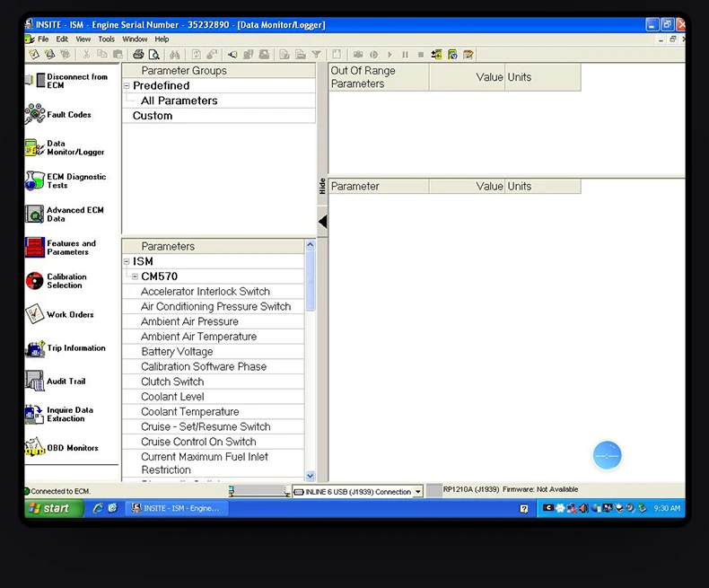The height and width of the screenshot is (588, 709).
Task: Open Features and Parameters
Action: (x=61, y=248)
